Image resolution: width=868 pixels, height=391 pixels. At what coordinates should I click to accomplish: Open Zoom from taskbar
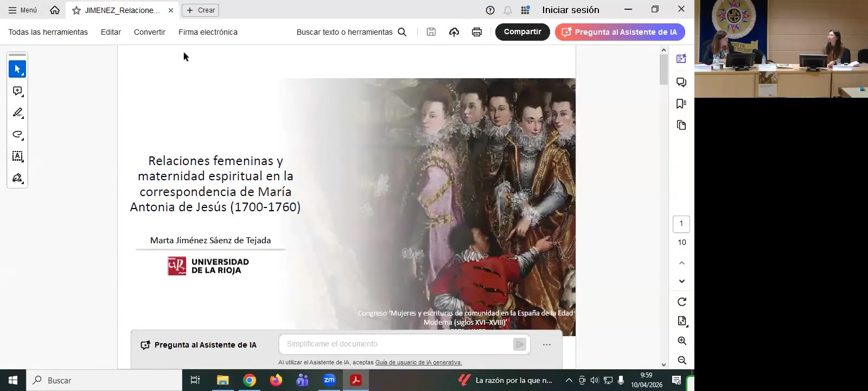(329, 380)
